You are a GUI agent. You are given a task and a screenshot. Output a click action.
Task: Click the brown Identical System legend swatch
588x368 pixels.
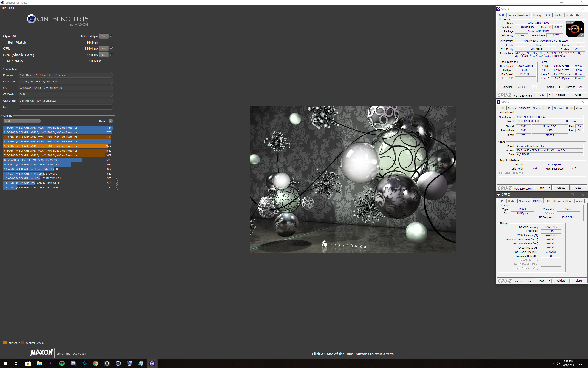[x=22, y=343]
